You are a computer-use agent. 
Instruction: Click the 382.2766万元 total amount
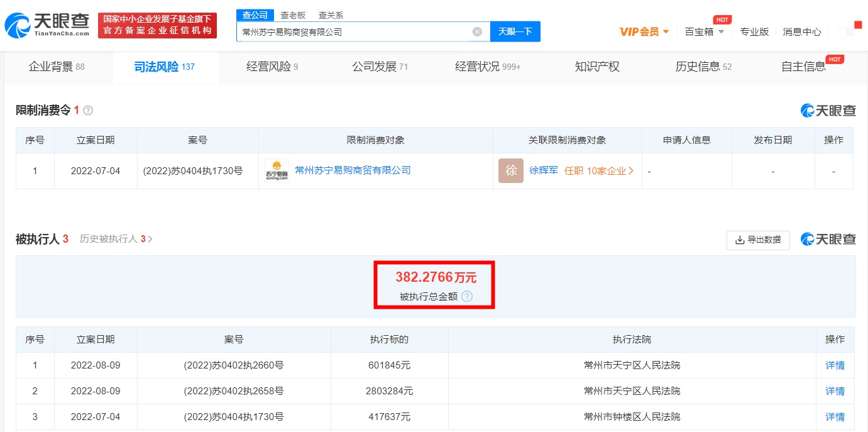pyautogui.click(x=436, y=277)
